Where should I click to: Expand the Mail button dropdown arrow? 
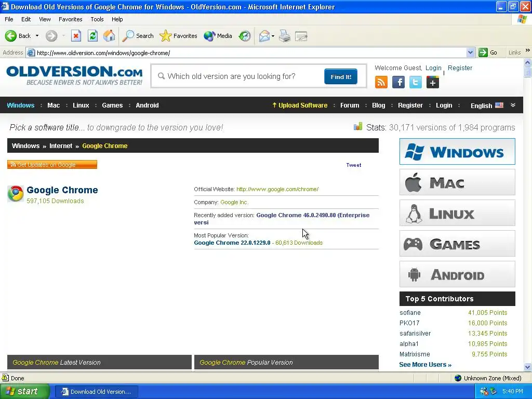273,36
